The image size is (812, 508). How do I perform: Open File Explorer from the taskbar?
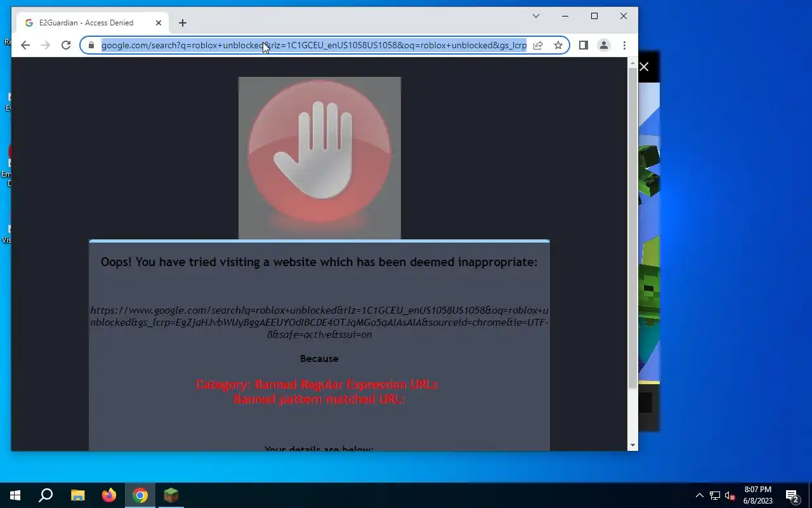(77, 495)
